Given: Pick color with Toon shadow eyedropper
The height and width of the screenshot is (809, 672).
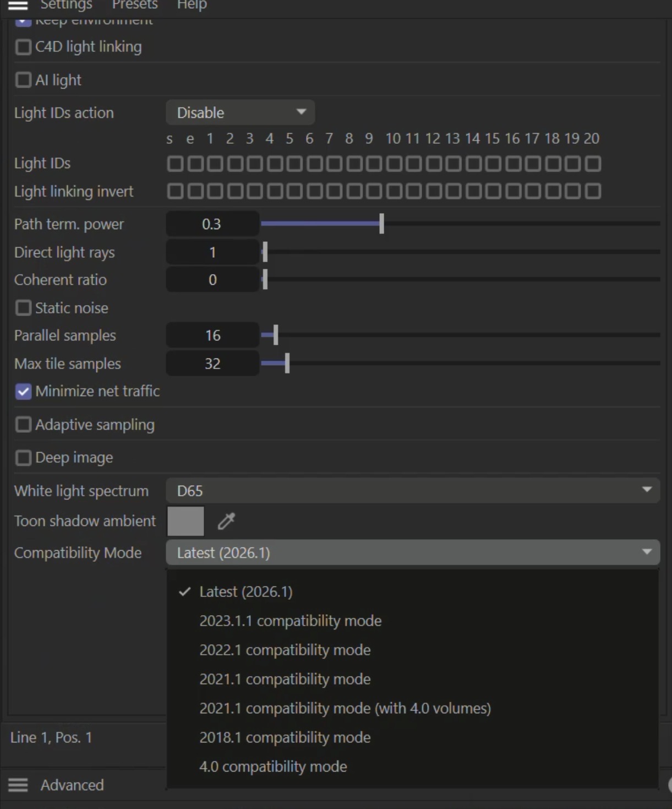Looking at the screenshot, I should click(x=226, y=521).
